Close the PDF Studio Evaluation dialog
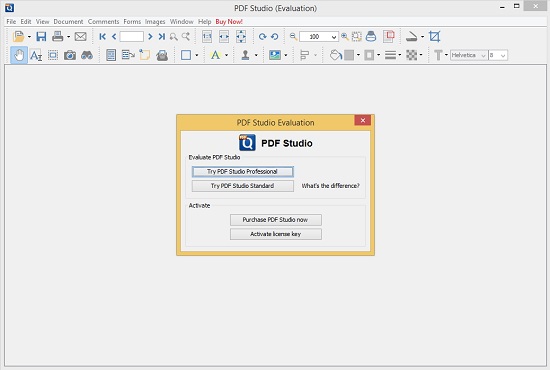This screenshot has height=370, width=550. [363, 120]
